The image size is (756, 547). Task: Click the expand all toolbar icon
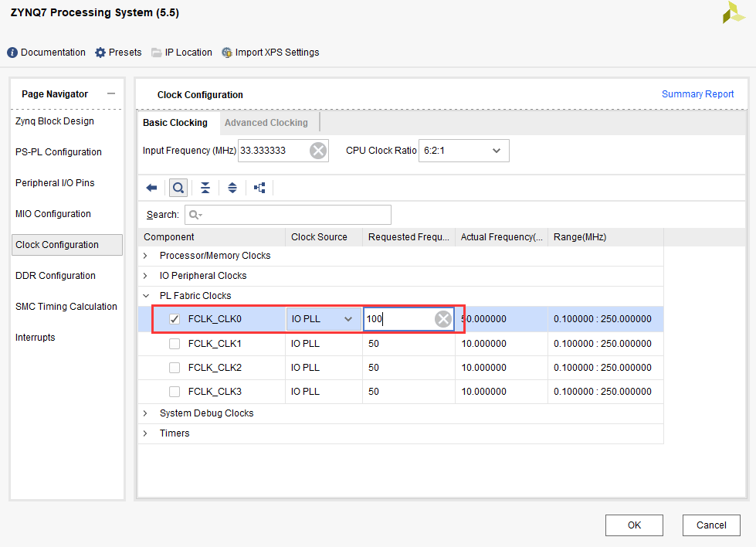pos(232,188)
